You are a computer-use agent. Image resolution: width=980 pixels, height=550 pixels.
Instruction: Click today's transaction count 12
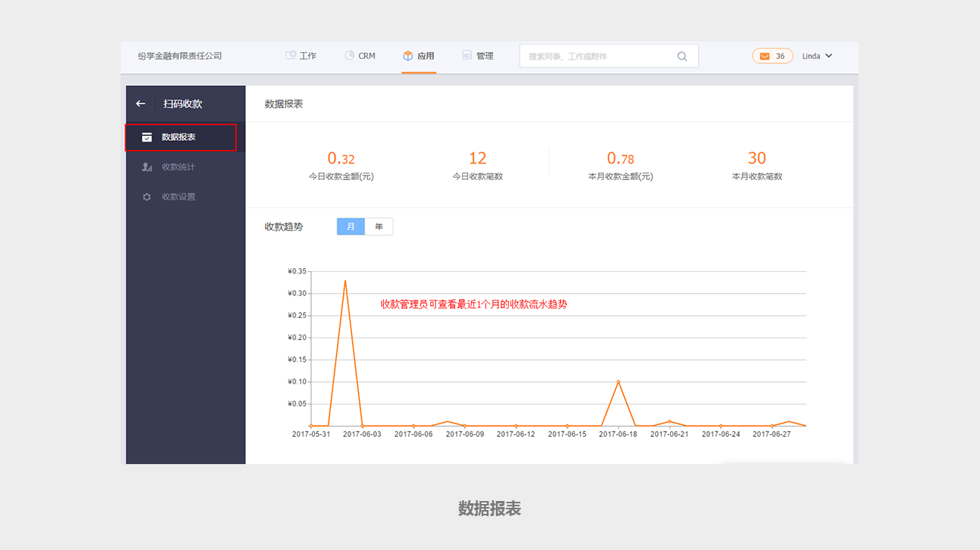[478, 158]
